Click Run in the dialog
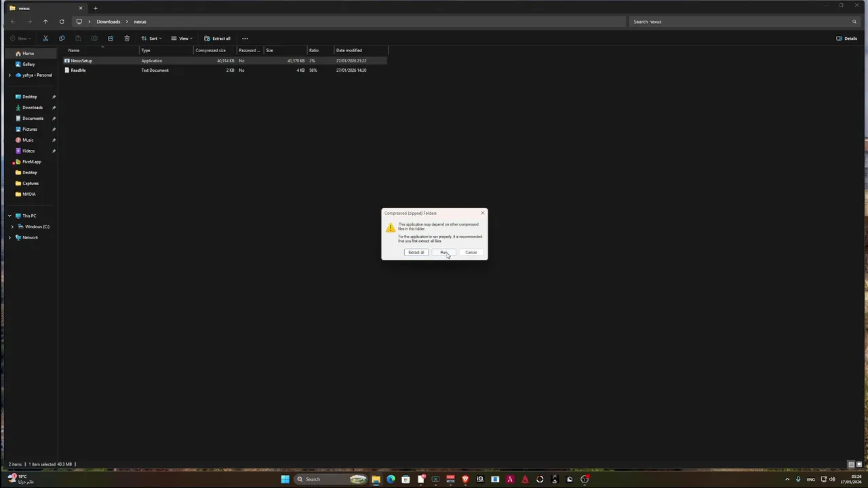 pos(444,252)
